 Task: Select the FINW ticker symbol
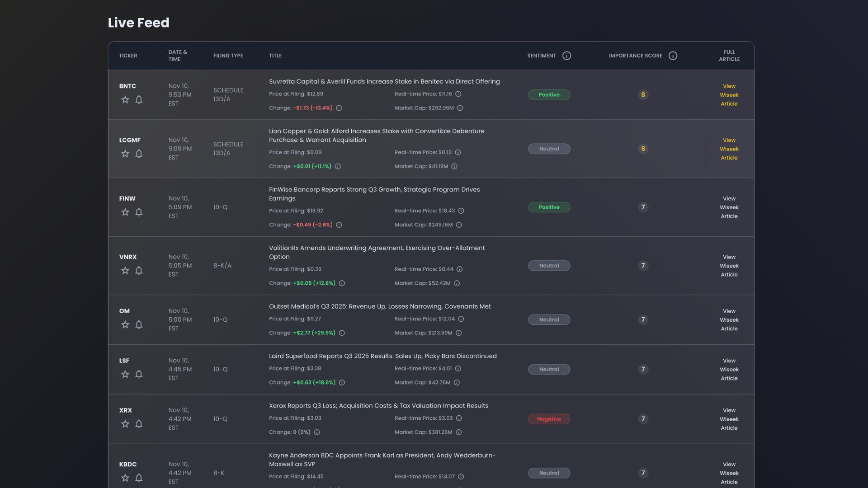[x=127, y=198]
